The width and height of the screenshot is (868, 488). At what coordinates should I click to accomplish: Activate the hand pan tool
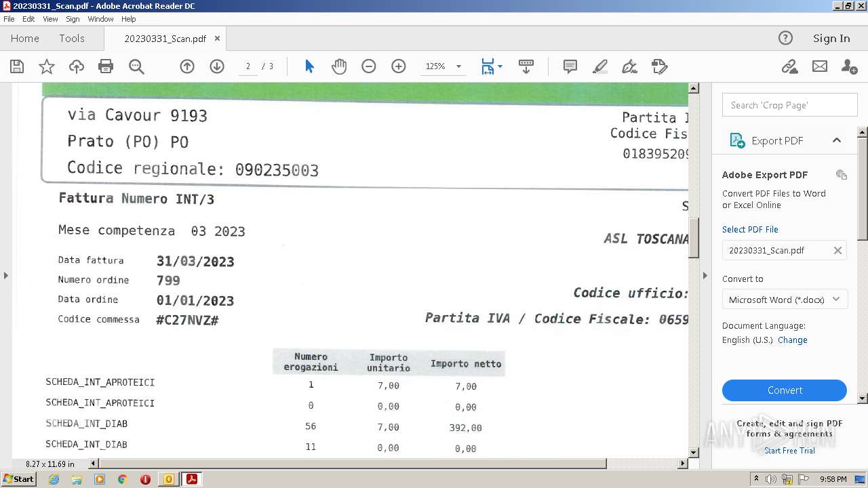[339, 66]
